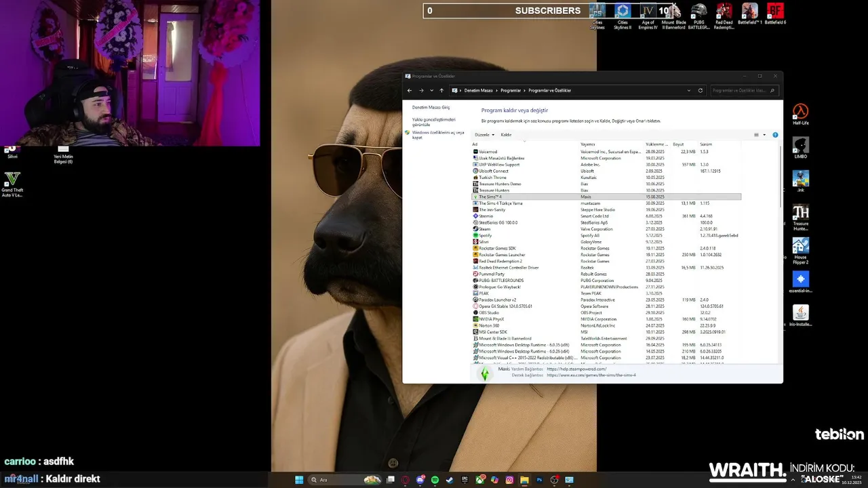Select The Sims 4 row
Image resolution: width=868 pixels, height=488 pixels.
[606, 197]
